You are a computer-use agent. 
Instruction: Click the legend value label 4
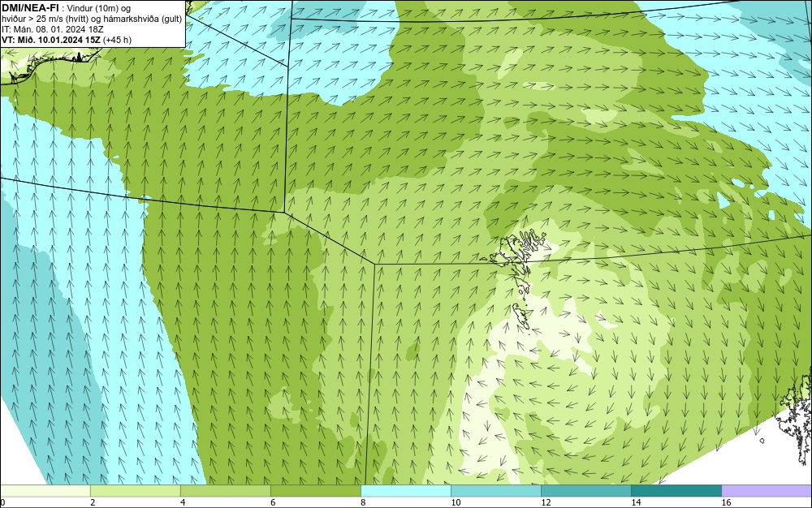pos(183,502)
